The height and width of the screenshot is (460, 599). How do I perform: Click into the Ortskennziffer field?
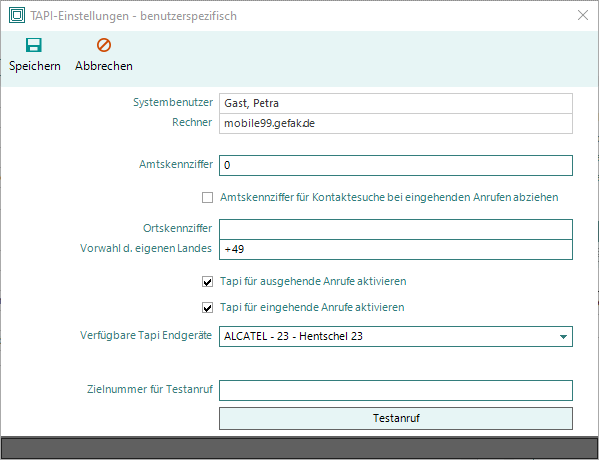(396, 229)
